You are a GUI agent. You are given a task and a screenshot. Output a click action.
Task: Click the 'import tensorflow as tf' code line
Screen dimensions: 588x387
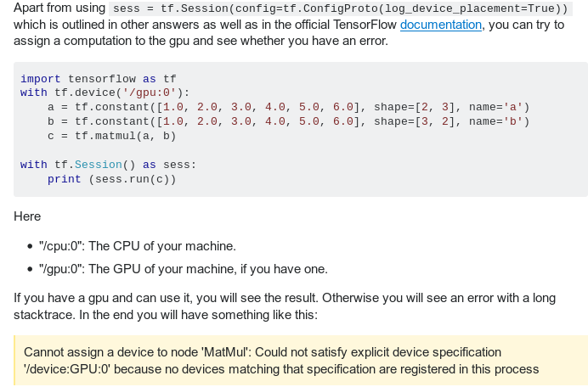98,78
